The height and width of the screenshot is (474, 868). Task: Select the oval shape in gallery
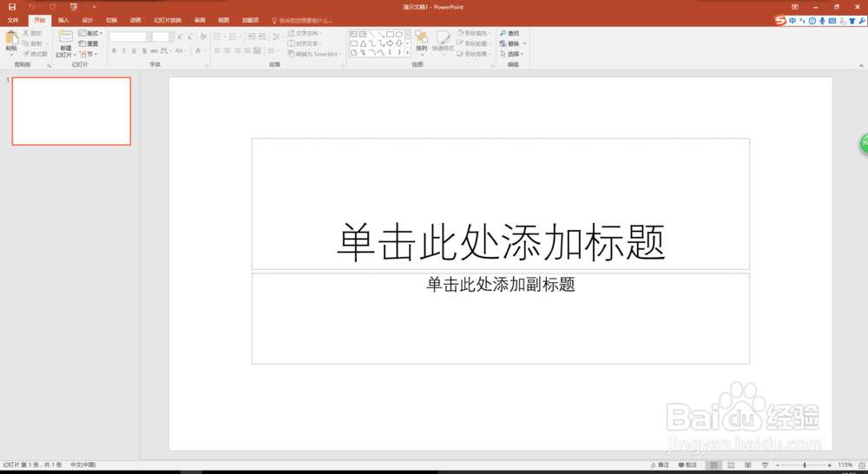click(398, 35)
